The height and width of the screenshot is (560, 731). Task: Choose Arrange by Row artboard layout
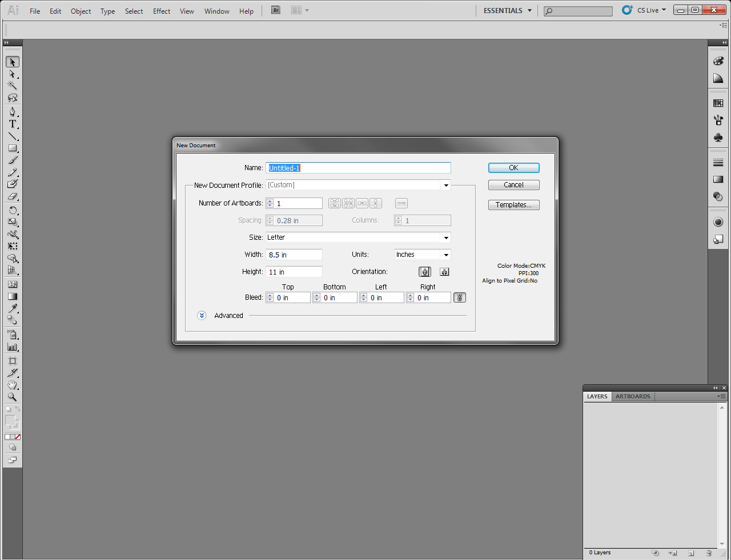362,203
